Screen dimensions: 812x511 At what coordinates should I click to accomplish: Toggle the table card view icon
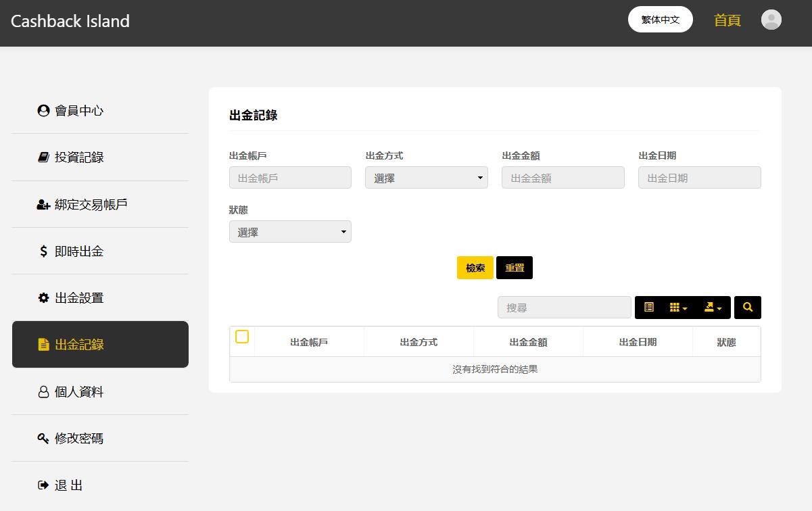[649, 308]
